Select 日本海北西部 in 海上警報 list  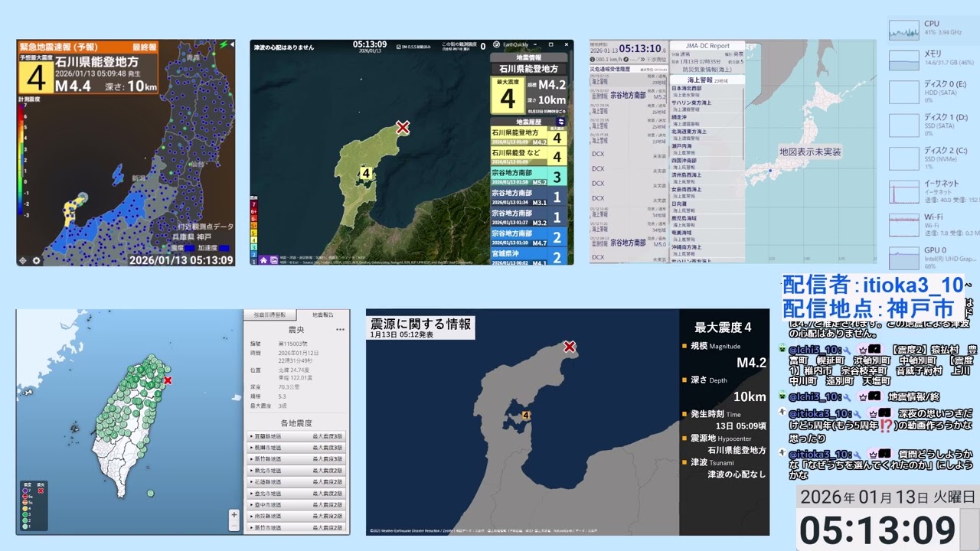(706, 91)
